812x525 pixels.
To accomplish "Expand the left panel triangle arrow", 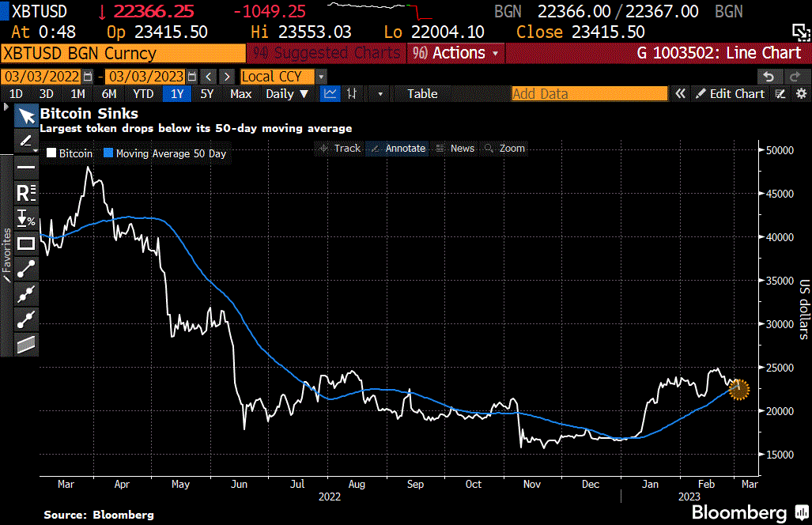I will (6, 107).
